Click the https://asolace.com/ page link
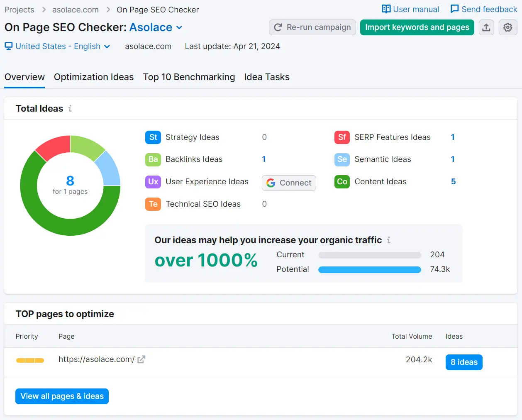522x420 pixels. [97, 359]
